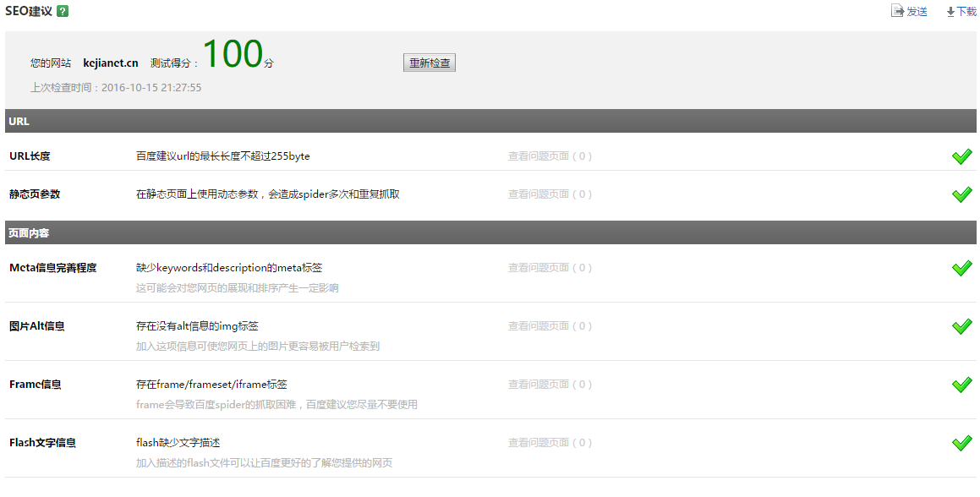Click the green checkmark for Flash文字信息
The width and height of the screenshot is (980, 497).
pos(961,443)
